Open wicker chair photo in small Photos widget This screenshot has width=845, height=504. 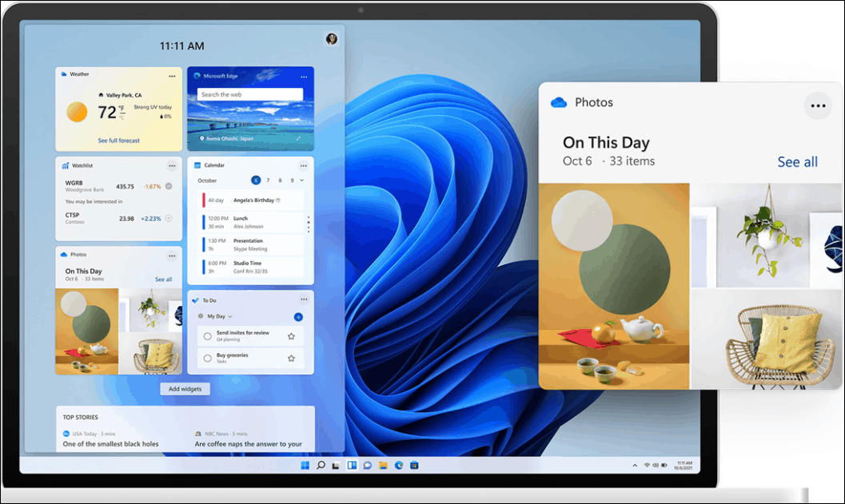[x=151, y=353]
